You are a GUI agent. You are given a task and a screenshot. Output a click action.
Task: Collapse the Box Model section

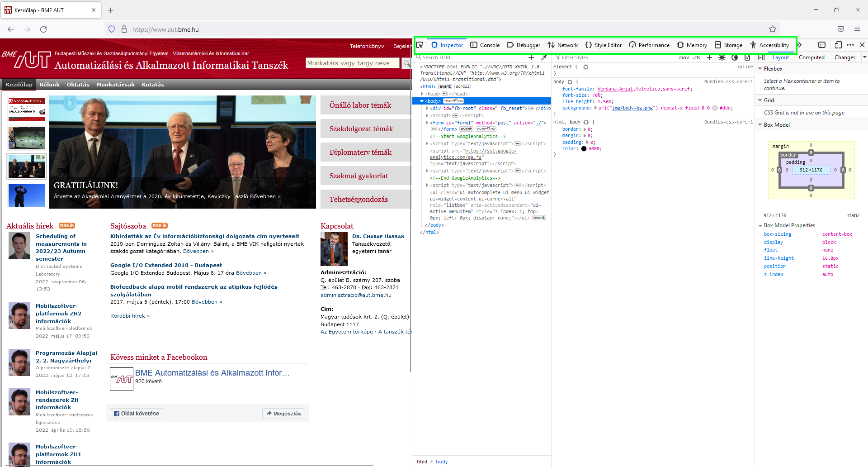(x=760, y=125)
